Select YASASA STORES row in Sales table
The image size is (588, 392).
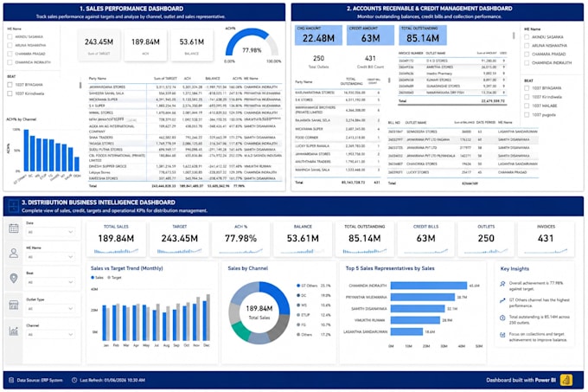(185, 144)
